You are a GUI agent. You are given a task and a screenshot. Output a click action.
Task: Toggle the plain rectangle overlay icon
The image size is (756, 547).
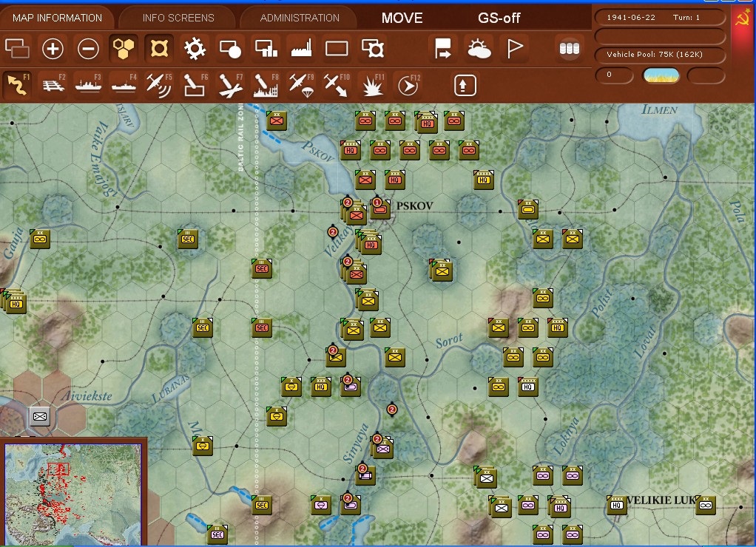[337, 49]
